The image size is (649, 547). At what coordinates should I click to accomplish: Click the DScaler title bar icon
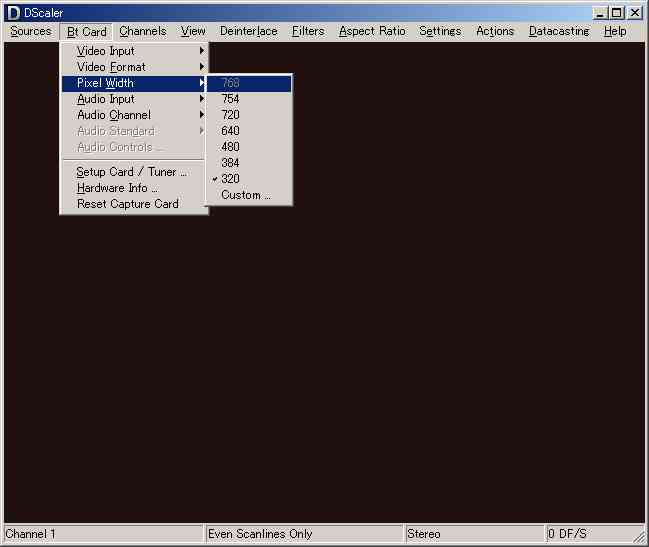14,13
